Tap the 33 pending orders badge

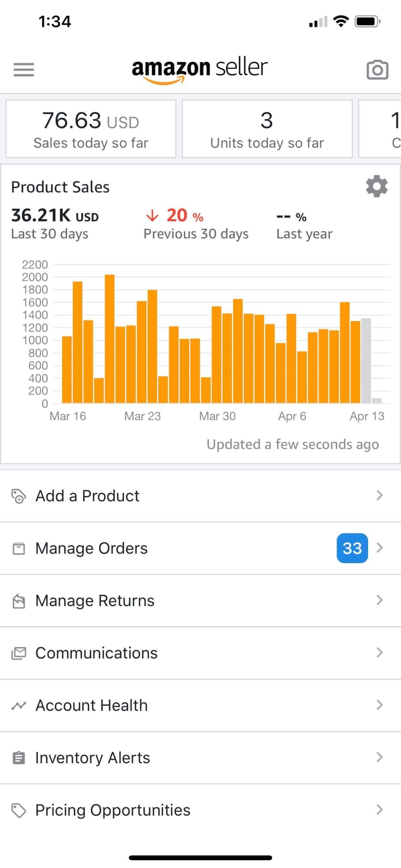[x=352, y=548]
